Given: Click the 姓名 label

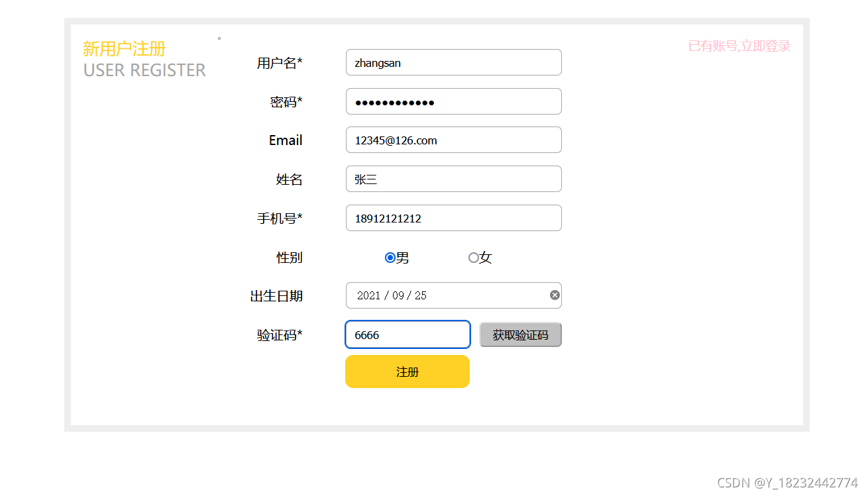Looking at the screenshot, I should pos(290,179).
